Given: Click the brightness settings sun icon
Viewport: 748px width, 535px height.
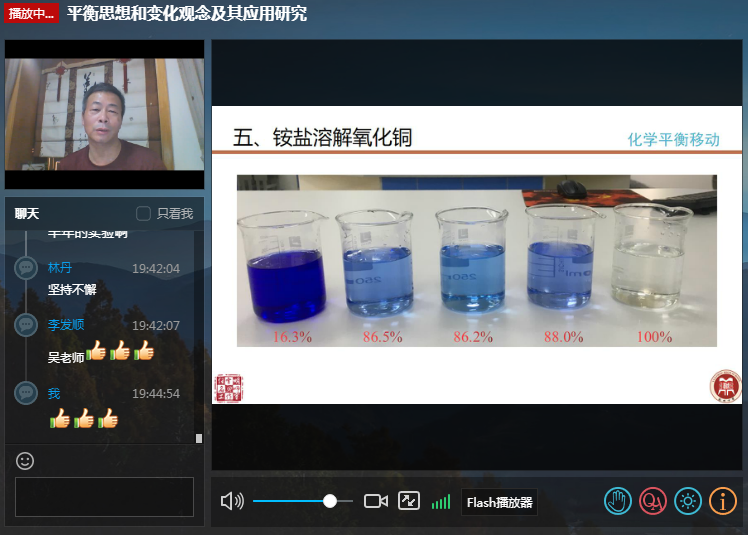Looking at the screenshot, I should pos(687,501).
